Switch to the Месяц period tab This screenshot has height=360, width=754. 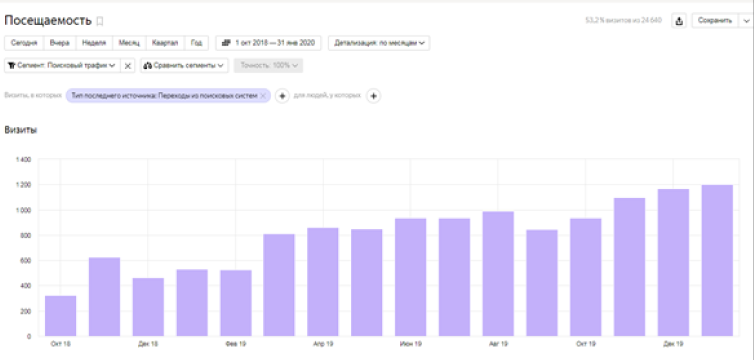[x=129, y=43]
